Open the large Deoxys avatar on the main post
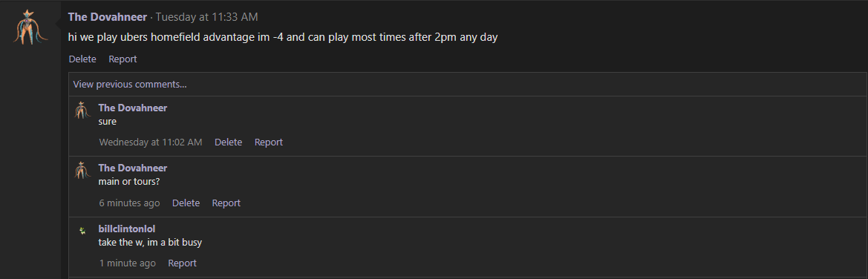The width and height of the screenshot is (868, 279). [28, 27]
